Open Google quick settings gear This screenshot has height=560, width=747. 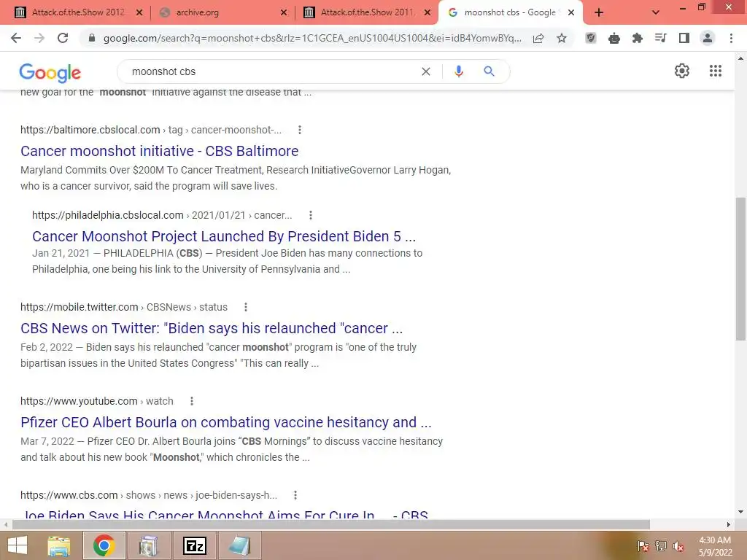point(682,71)
